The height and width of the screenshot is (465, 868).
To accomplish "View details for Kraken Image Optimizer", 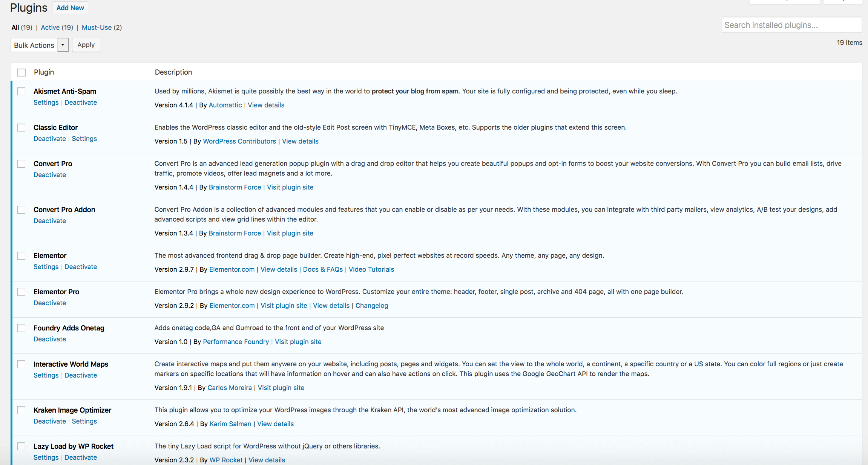I will pyautogui.click(x=275, y=424).
